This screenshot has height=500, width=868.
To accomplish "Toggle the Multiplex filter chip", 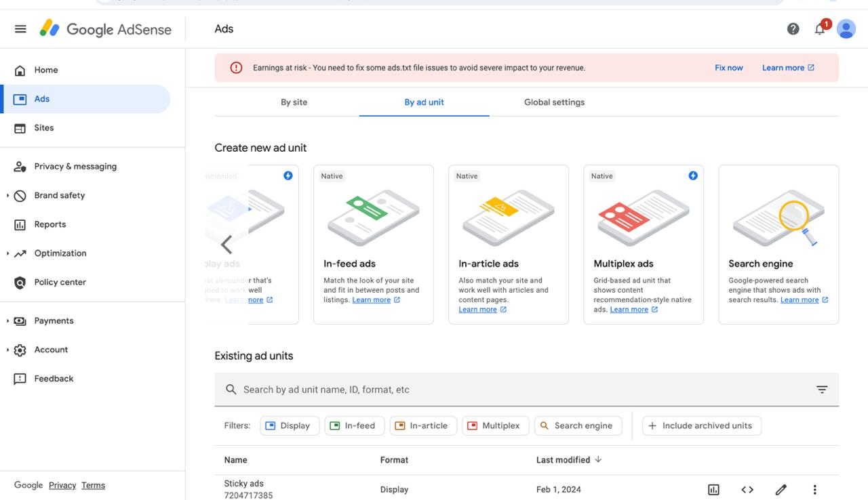I will point(496,425).
